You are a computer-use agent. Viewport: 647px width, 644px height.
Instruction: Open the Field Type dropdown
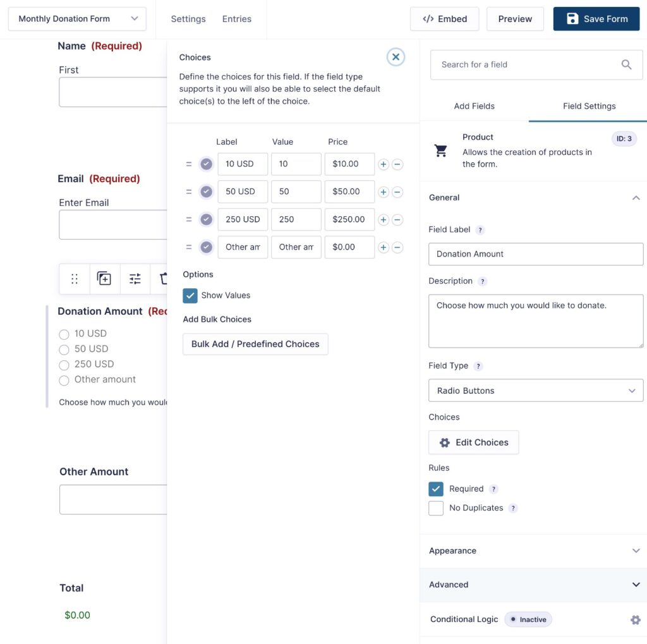[x=535, y=391]
